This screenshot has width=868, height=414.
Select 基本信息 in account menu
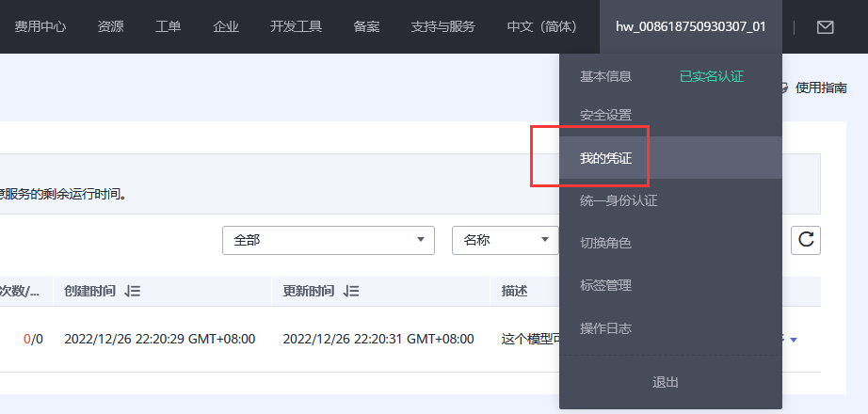click(x=605, y=76)
